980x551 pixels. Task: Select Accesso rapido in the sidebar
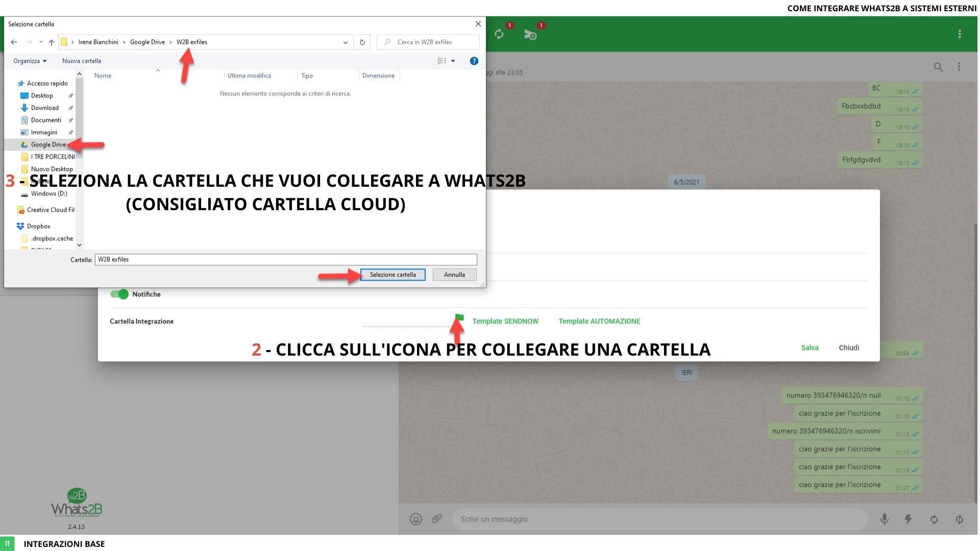coord(47,83)
